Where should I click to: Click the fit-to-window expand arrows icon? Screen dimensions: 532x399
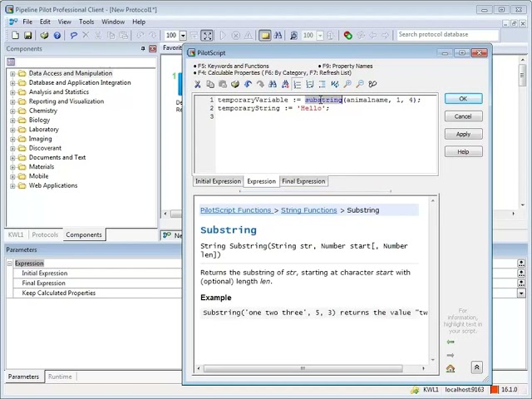pos(207,35)
